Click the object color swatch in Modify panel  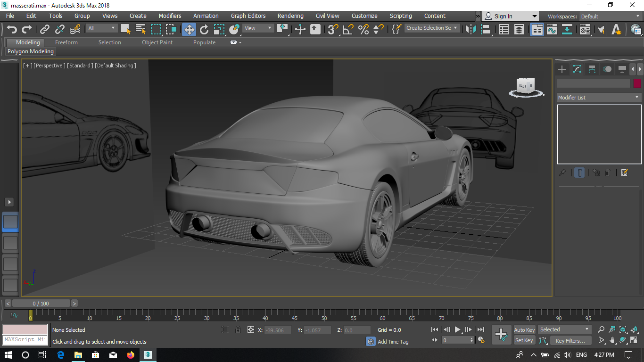[x=637, y=83]
